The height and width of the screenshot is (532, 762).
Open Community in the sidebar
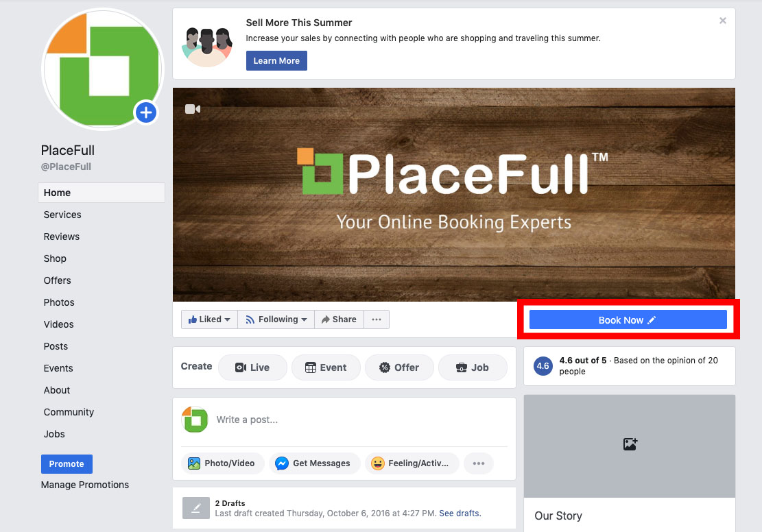click(x=69, y=412)
